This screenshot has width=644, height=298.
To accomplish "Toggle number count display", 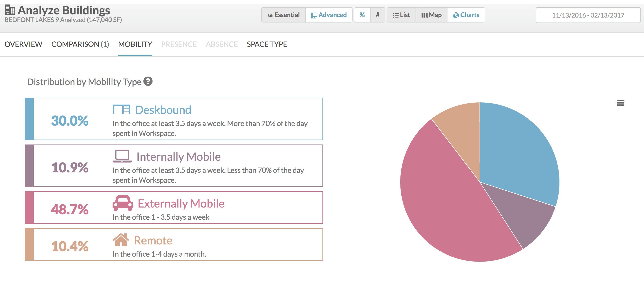I will click(378, 15).
